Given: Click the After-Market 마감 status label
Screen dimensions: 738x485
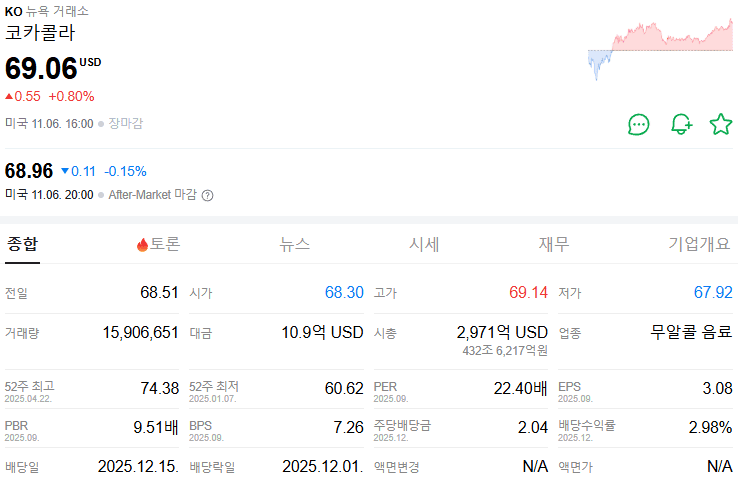Looking at the screenshot, I should click(x=152, y=195).
